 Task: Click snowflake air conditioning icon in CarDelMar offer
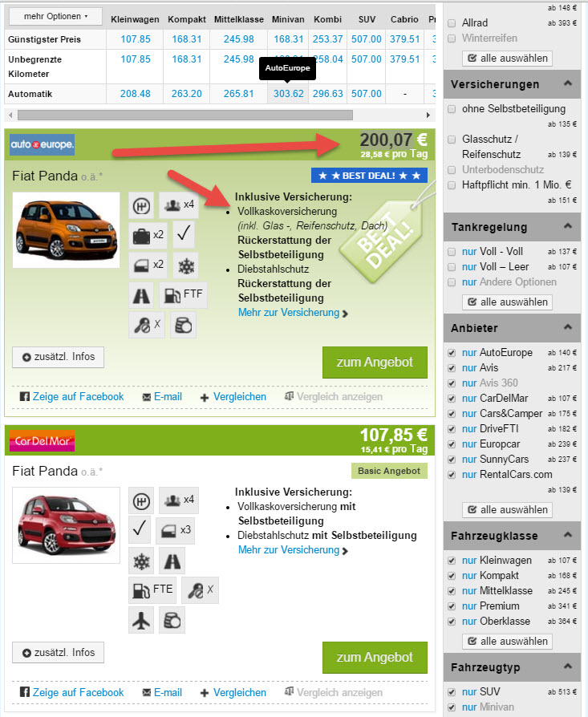click(x=141, y=561)
